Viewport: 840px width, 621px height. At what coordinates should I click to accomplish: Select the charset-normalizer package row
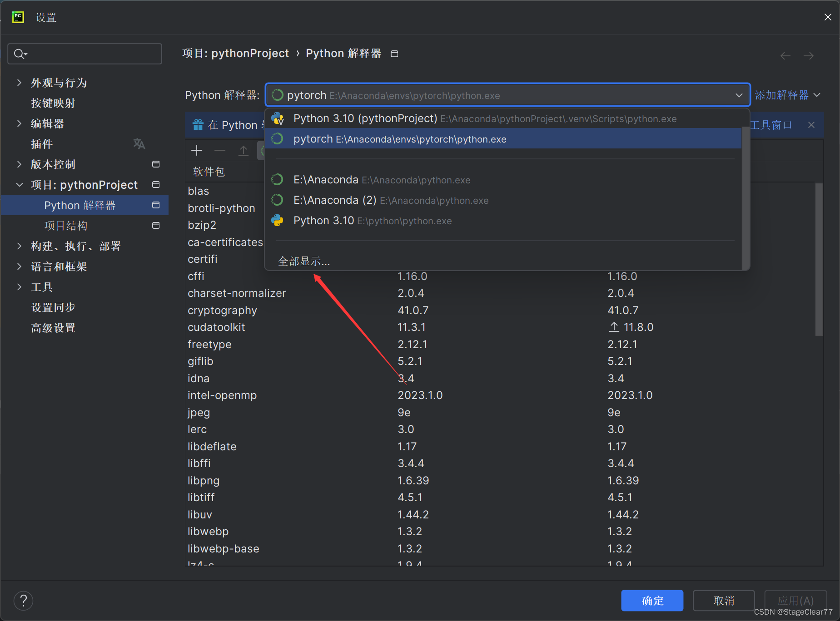500,293
